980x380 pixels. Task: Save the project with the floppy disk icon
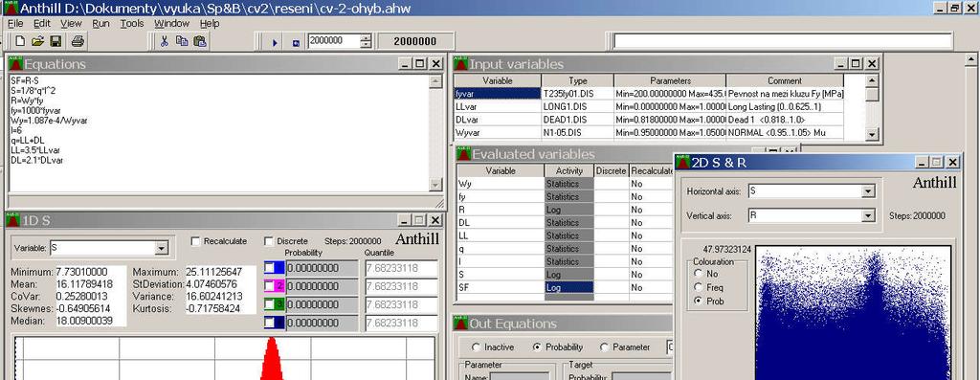[x=56, y=41]
